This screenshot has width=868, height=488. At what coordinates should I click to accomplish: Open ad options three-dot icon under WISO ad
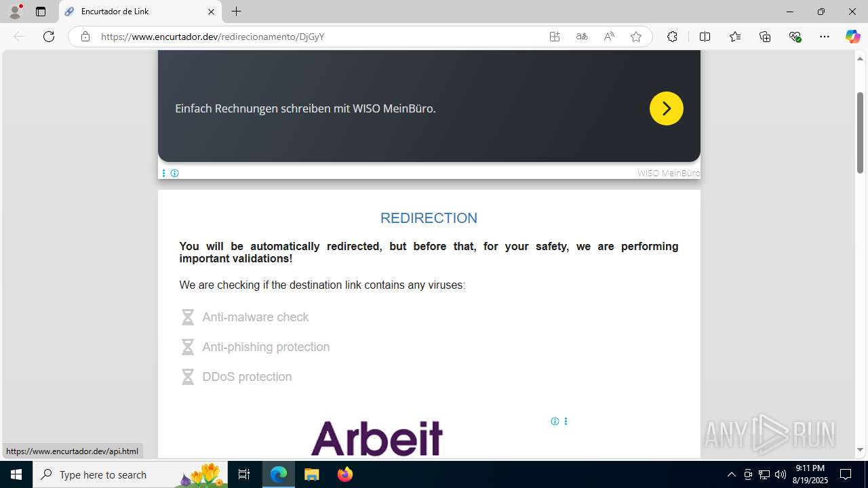pos(163,174)
